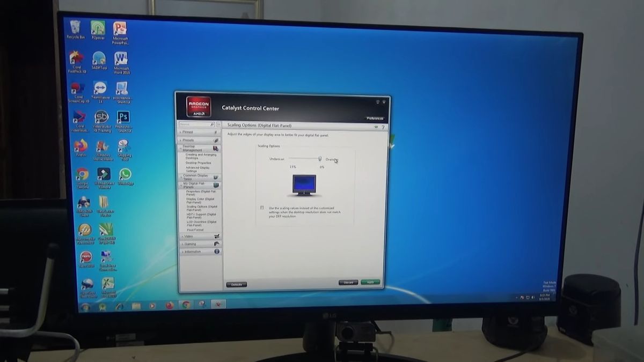644x362 pixels.
Task: Select Creating and Arranging Desktops
Action: tap(201, 156)
